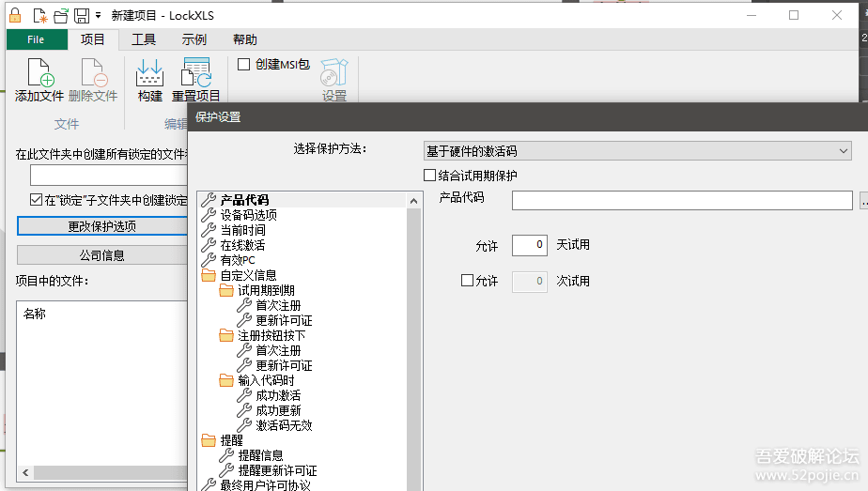The height and width of the screenshot is (491, 868).
Task: Enable the 创建MSI包 checkbox
Action: (243, 64)
